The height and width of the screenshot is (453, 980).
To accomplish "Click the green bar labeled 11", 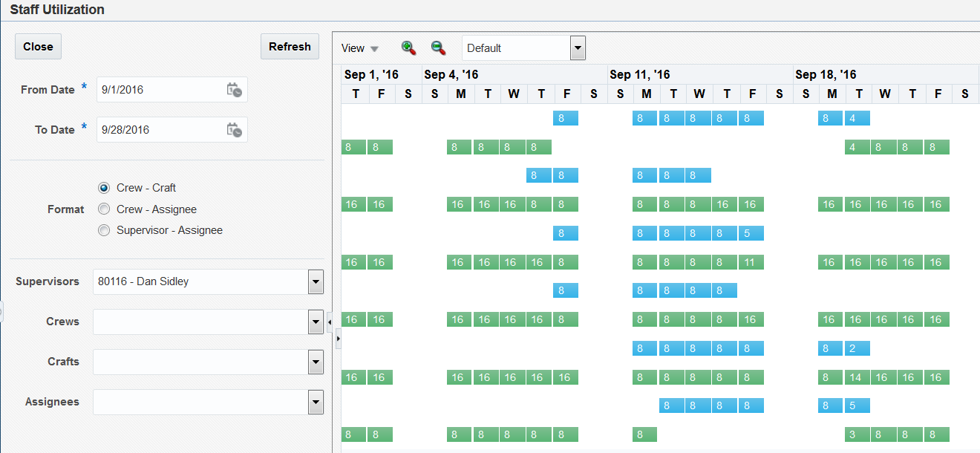I will 751,262.
